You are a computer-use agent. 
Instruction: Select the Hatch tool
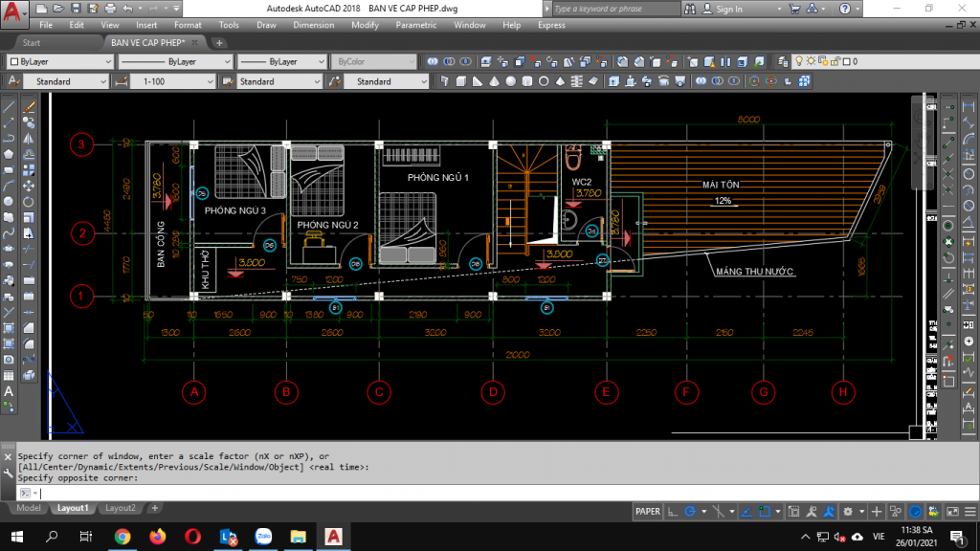(9, 328)
